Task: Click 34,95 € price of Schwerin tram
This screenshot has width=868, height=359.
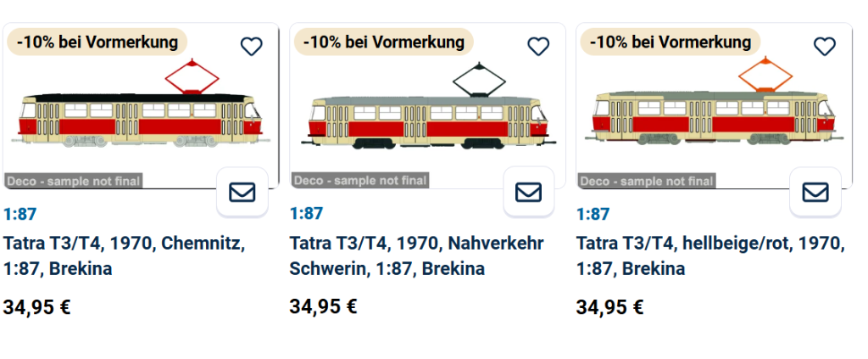Action: [324, 306]
